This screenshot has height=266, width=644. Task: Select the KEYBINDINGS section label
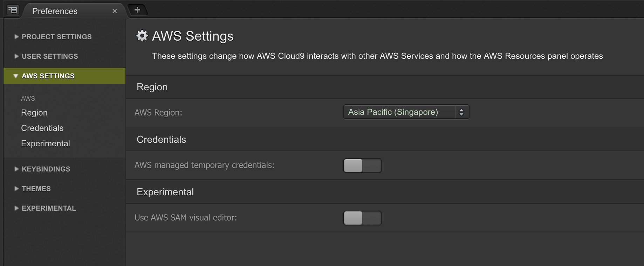[x=46, y=169]
